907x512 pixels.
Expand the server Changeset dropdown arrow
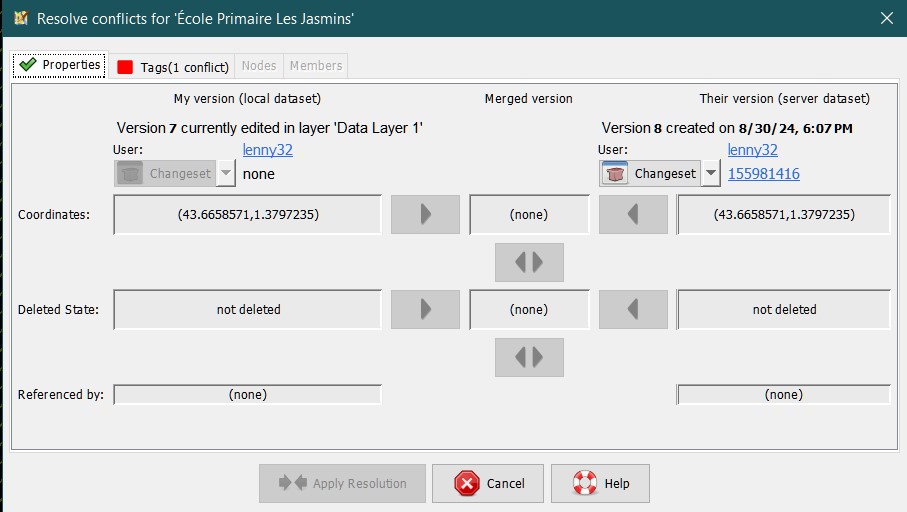[711, 173]
